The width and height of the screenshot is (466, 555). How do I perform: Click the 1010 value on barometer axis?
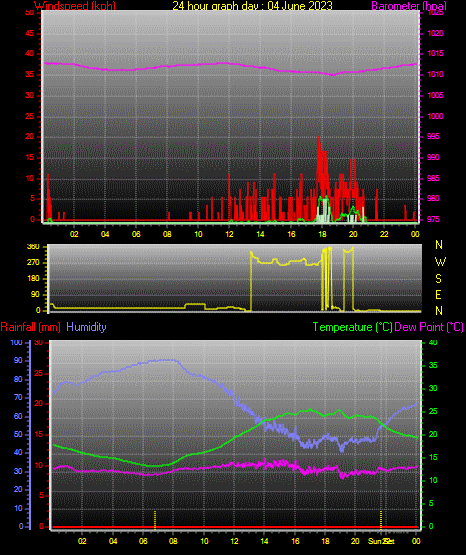435,74
